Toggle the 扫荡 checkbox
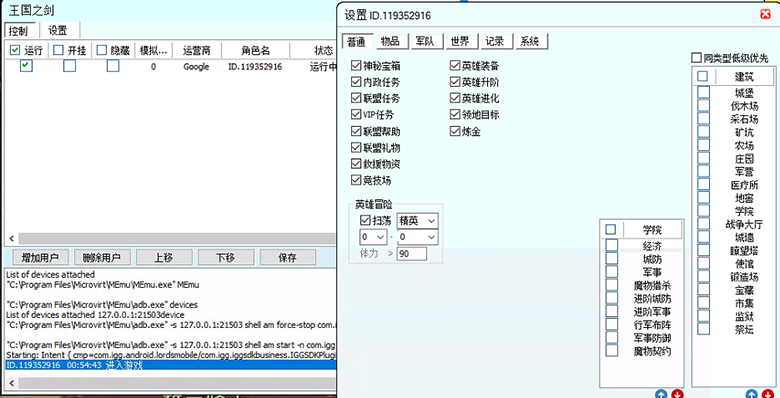780x398 pixels. point(365,220)
